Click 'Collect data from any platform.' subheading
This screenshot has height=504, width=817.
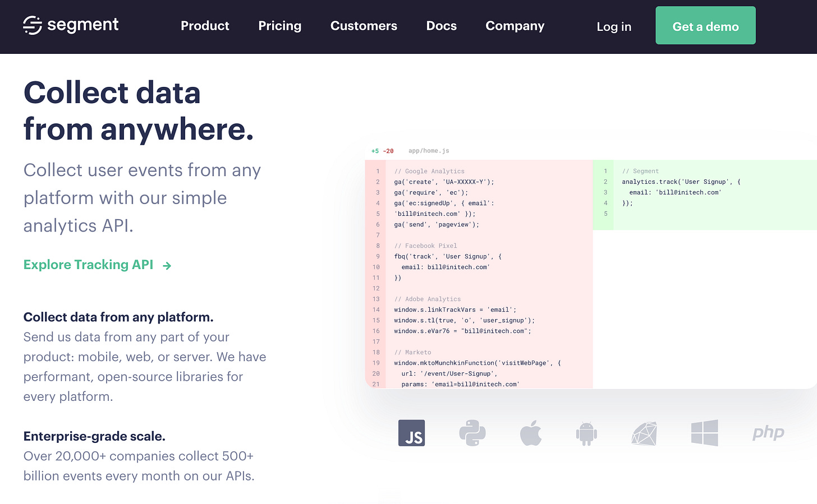tap(118, 317)
